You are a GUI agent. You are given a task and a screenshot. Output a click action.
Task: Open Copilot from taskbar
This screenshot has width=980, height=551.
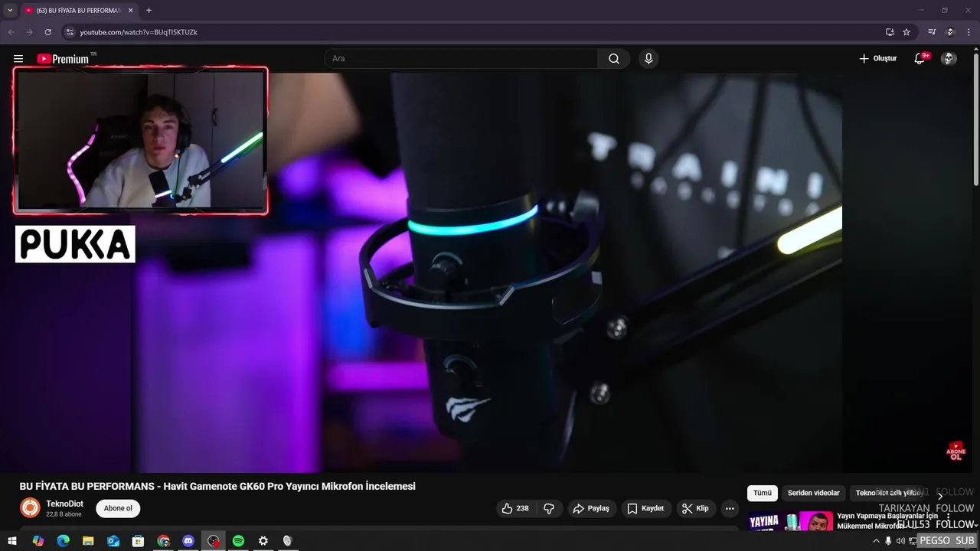click(x=38, y=541)
